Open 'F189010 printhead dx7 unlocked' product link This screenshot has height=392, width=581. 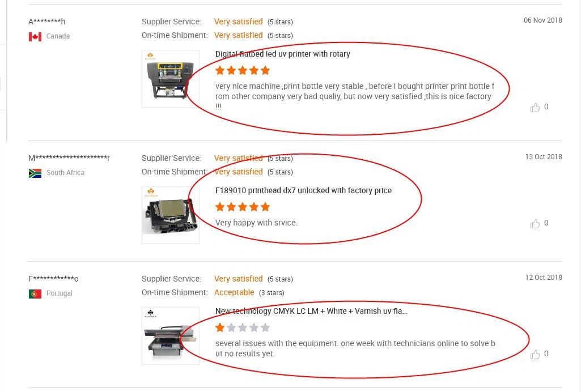[x=303, y=191]
